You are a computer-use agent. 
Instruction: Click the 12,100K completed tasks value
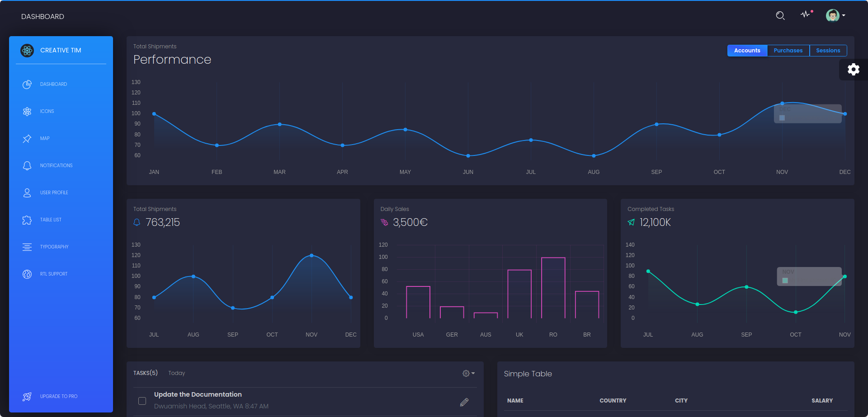655,222
